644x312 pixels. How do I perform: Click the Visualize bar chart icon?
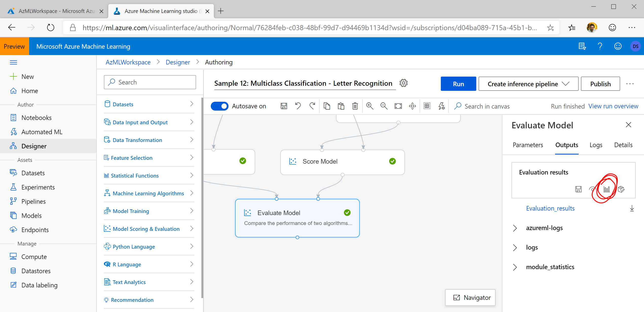pyautogui.click(x=607, y=189)
